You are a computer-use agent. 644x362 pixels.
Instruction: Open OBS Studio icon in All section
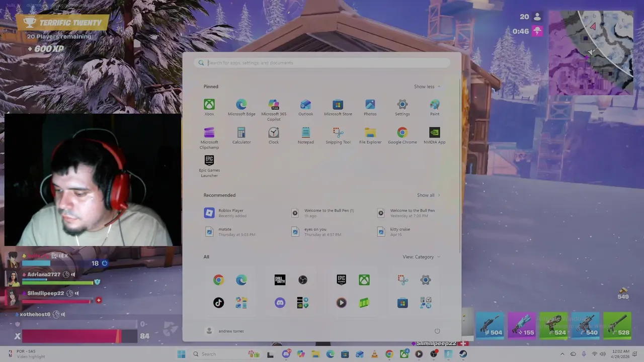pos(302,280)
